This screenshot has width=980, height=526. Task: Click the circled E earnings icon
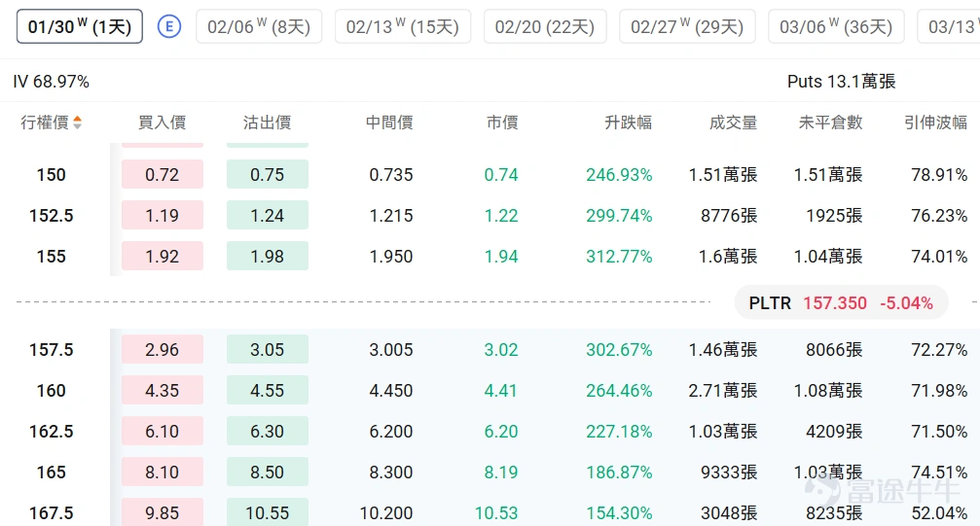point(168,27)
